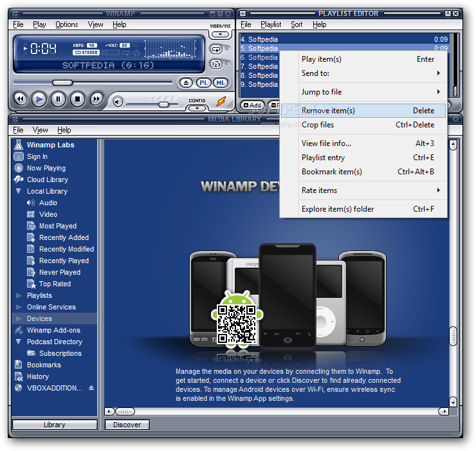Select Explore item(s) folder entry
This screenshot has width=476, height=451.
click(363, 209)
